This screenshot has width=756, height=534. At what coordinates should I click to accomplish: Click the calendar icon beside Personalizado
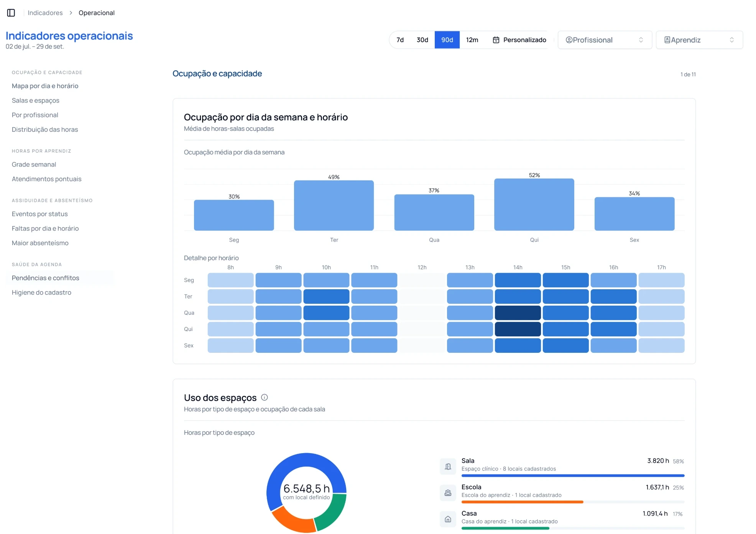496,40
